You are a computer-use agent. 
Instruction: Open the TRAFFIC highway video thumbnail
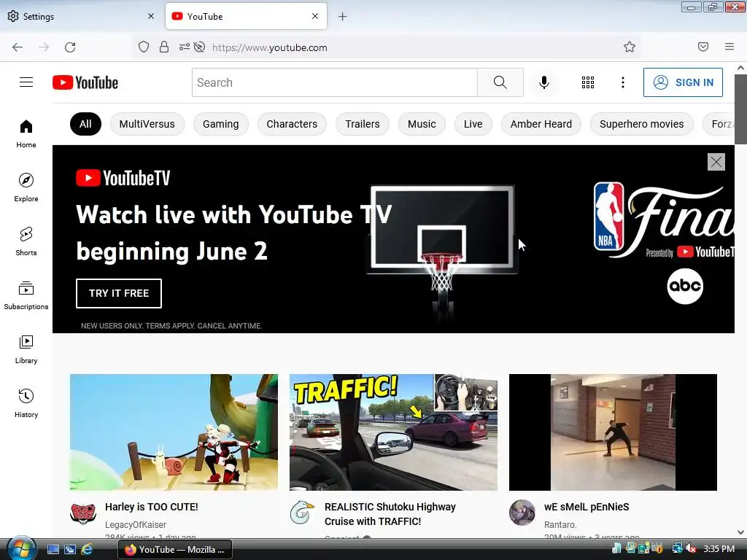pyautogui.click(x=393, y=432)
